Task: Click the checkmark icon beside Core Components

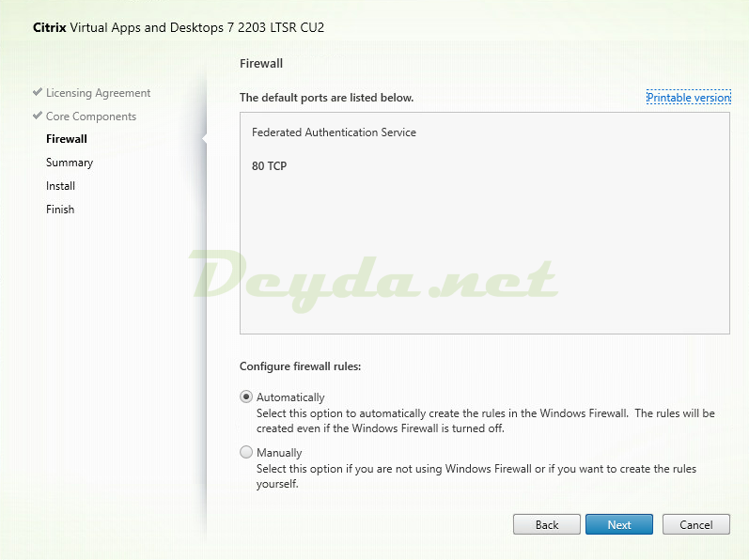Action: [38, 117]
